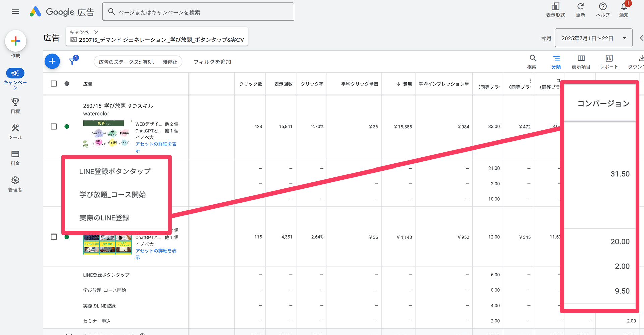The height and width of the screenshot is (335, 644).
Task: Open the date range dropdown 2025年7月1日〜22日
Action: 593,38
